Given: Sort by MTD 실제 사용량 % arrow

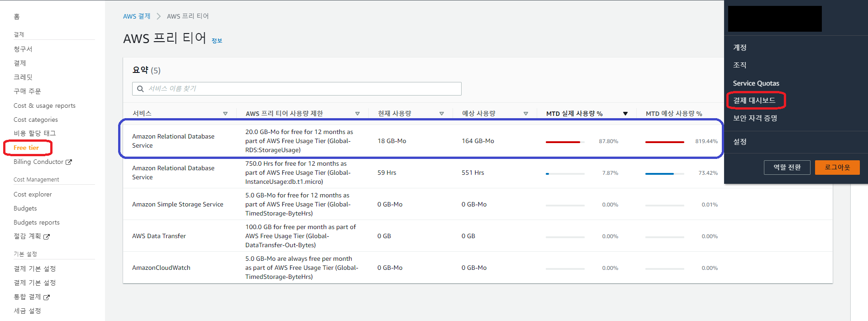Looking at the screenshot, I should pyautogui.click(x=625, y=114).
